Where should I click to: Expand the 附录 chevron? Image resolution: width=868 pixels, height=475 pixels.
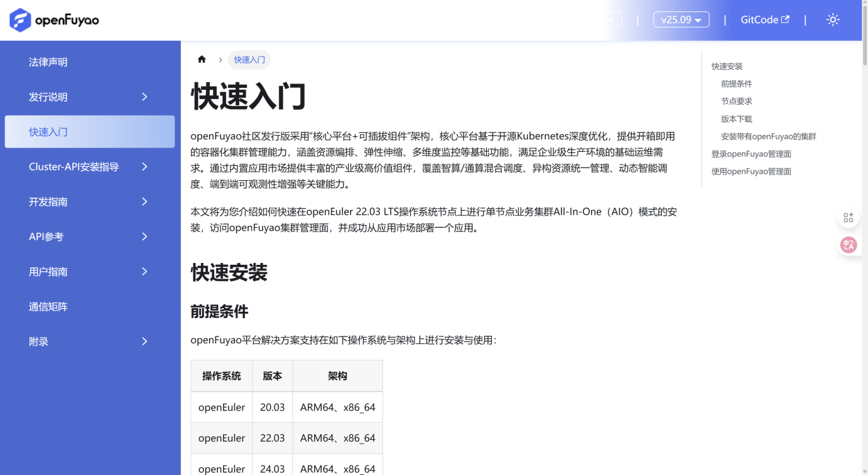coord(144,341)
